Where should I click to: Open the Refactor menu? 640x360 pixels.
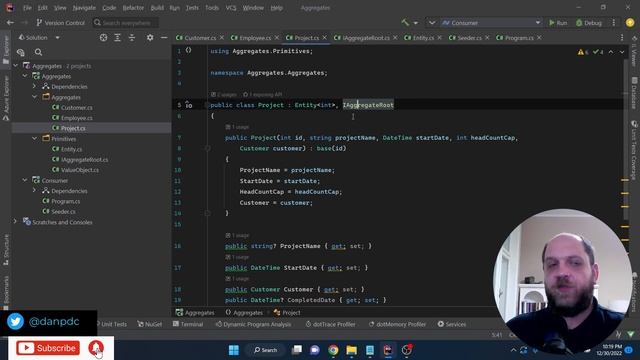click(133, 8)
